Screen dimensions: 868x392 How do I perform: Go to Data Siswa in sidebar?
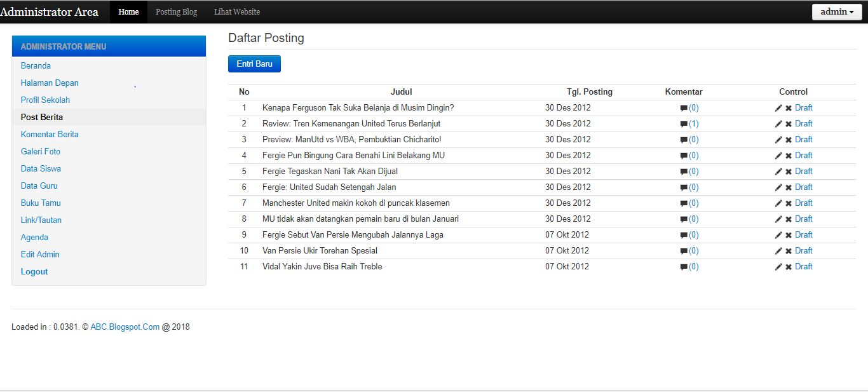click(41, 169)
